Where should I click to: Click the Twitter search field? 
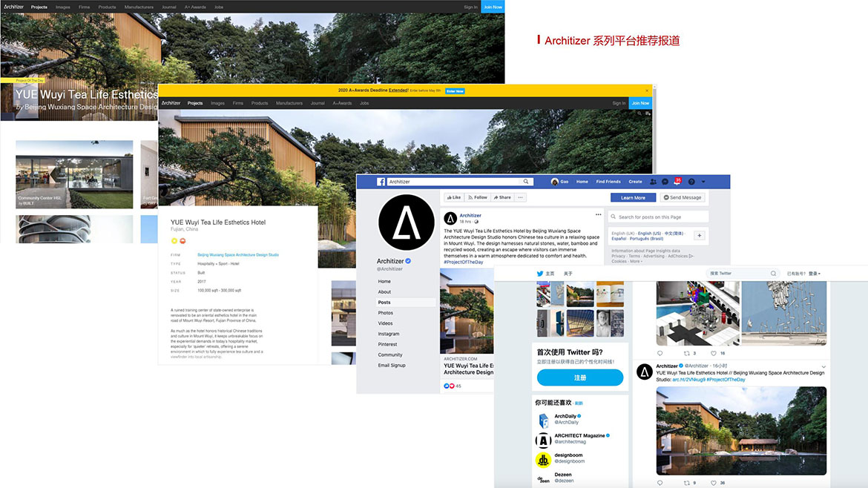(x=743, y=274)
